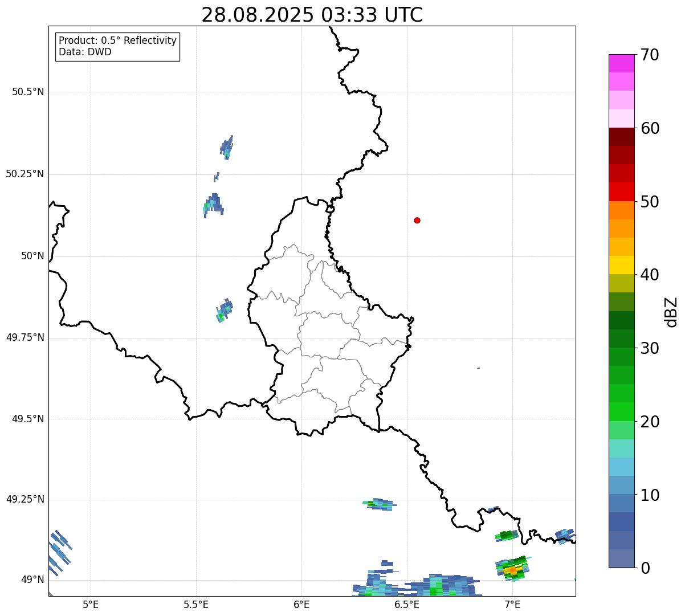
Task: Click the Product 0.5° Reflectivity info box
Action: [117, 47]
